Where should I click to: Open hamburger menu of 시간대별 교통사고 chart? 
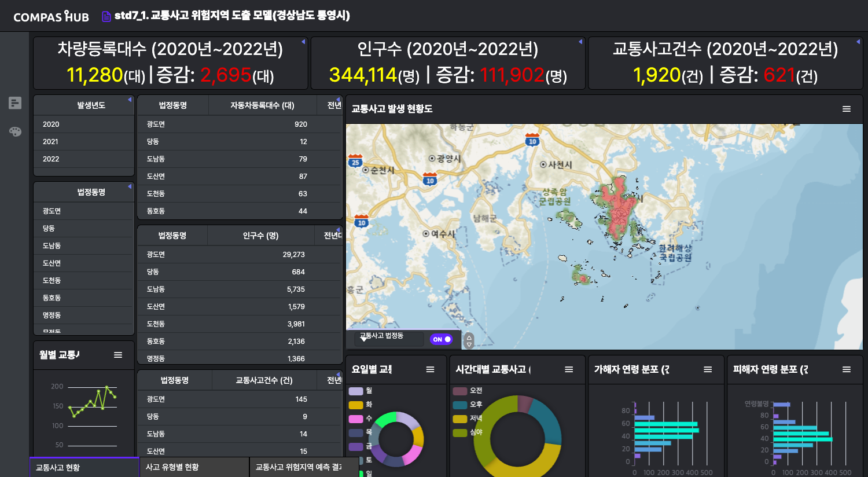pyautogui.click(x=569, y=369)
